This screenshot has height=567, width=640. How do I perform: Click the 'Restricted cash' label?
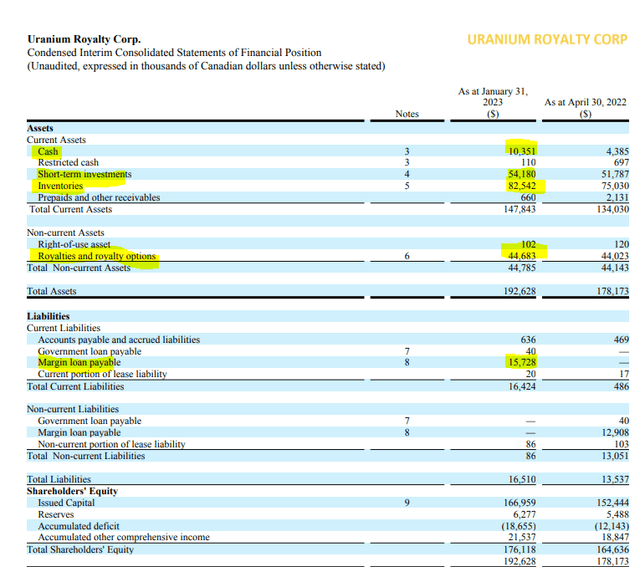68,162
